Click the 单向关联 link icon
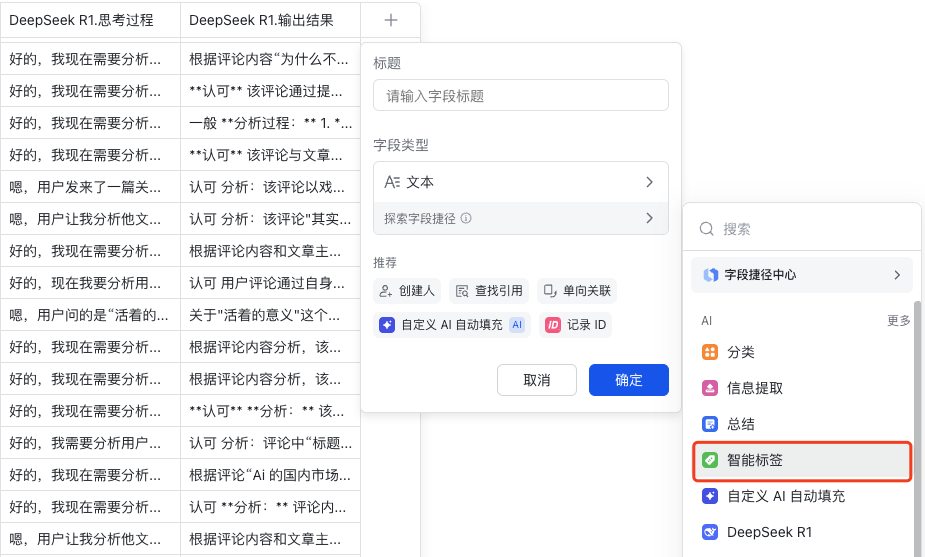 tap(550, 291)
